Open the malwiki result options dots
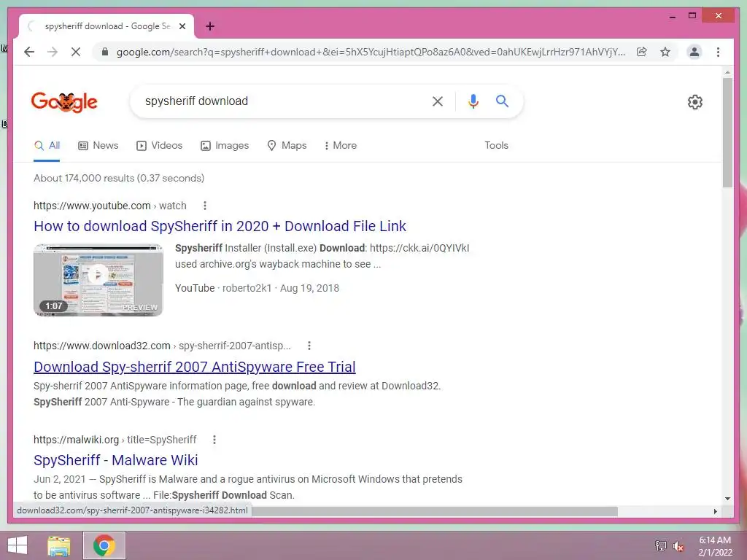This screenshot has height=560, width=747. pyautogui.click(x=214, y=440)
